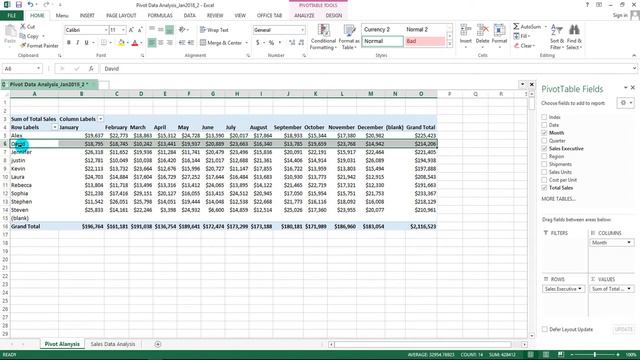Click the Zoom In plus button
The width and height of the screenshot is (640, 360).
coord(618,355)
